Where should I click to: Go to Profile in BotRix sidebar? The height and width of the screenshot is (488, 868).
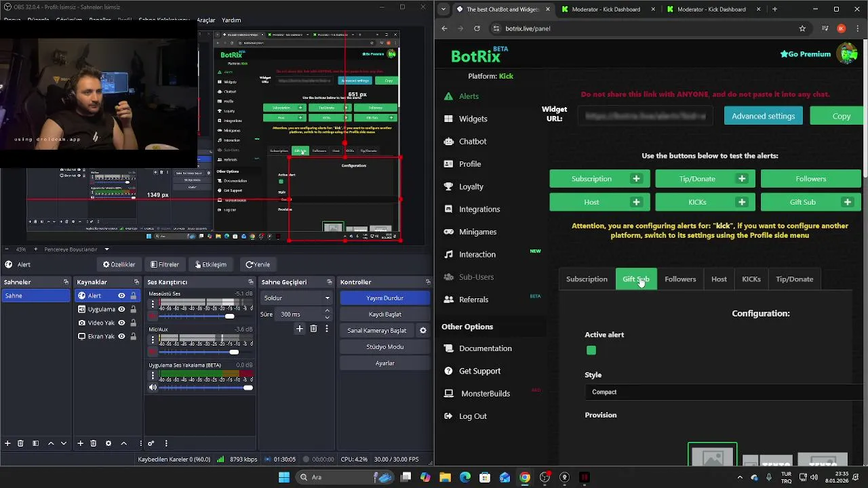[x=470, y=164]
